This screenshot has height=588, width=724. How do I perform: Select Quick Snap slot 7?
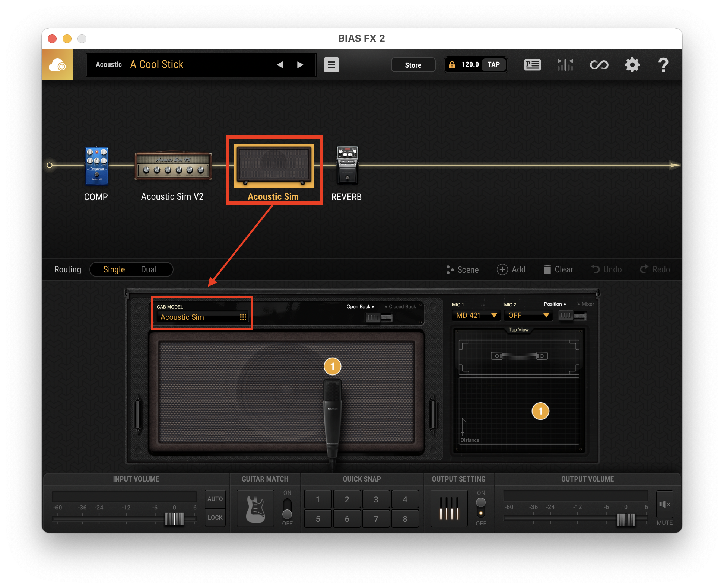(x=376, y=519)
